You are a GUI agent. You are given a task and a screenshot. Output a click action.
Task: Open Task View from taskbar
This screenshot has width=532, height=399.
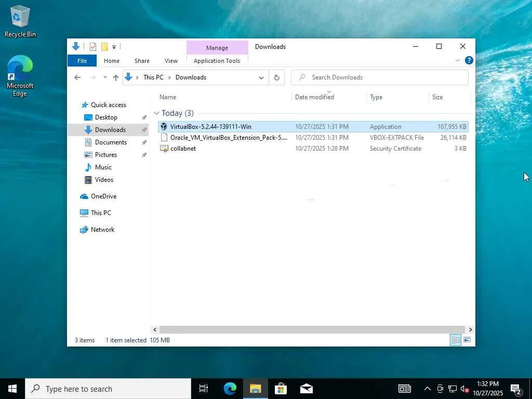coord(203,389)
